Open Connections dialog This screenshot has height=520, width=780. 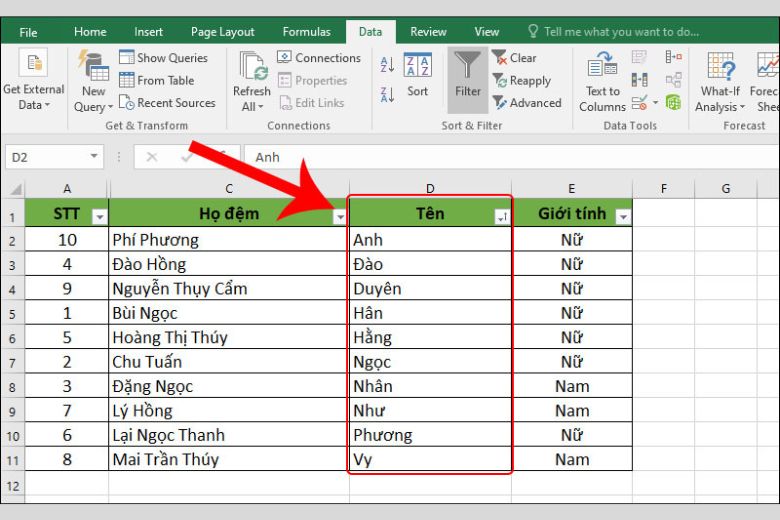point(319,58)
